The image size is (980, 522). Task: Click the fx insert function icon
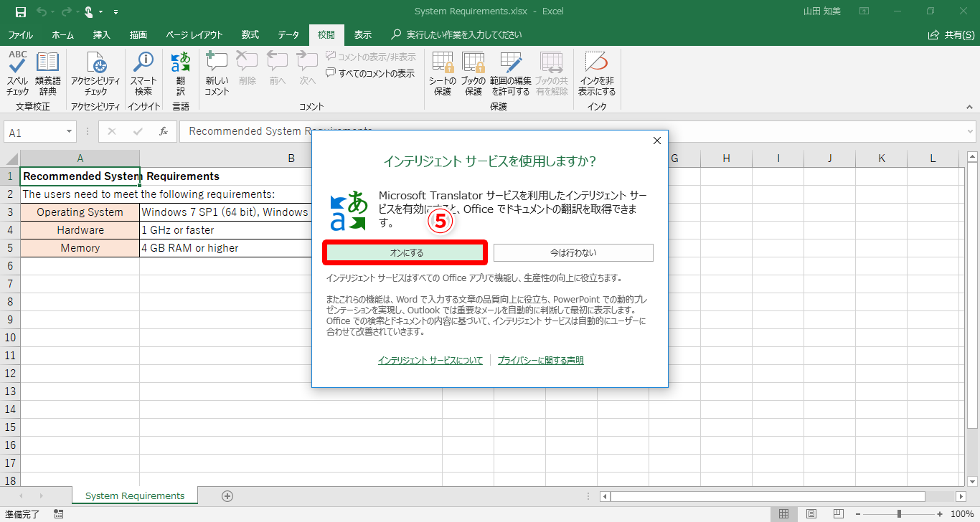[x=164, y=132]
